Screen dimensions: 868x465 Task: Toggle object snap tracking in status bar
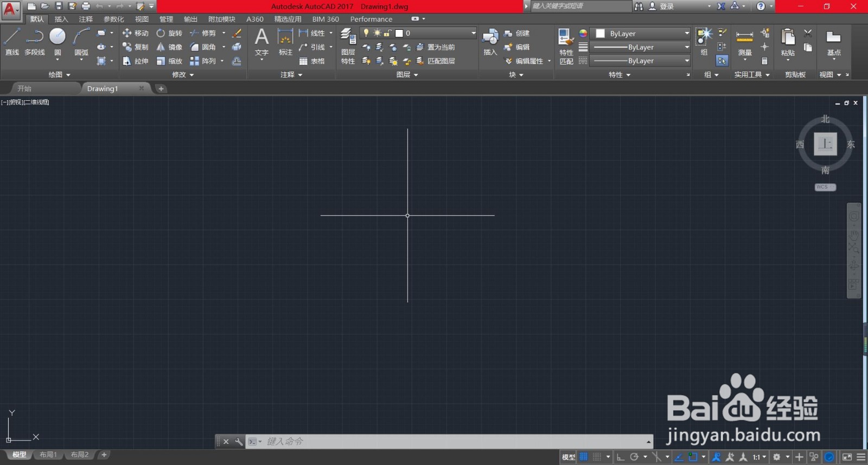tap(679, 457)
